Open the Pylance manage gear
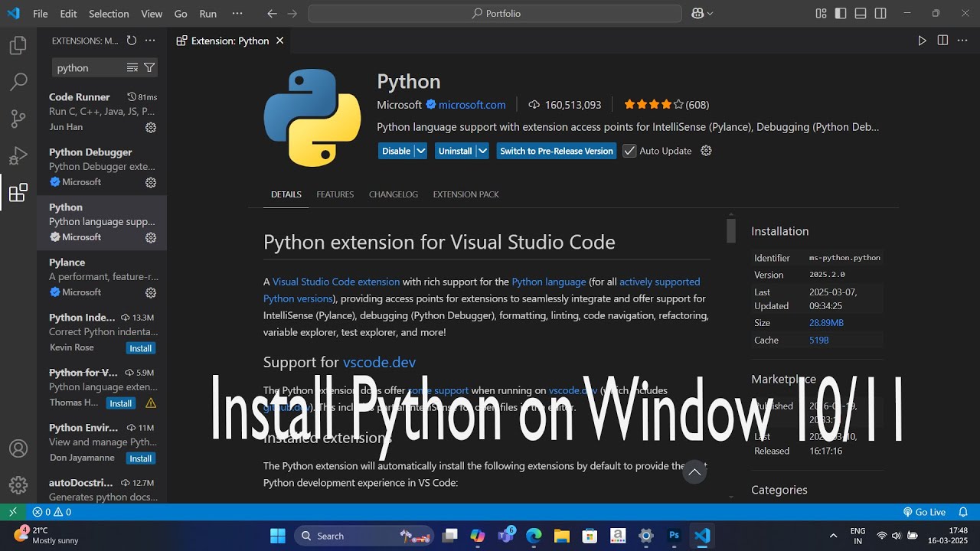The width and height of the screenshot is (980, 551). [151, 292]
